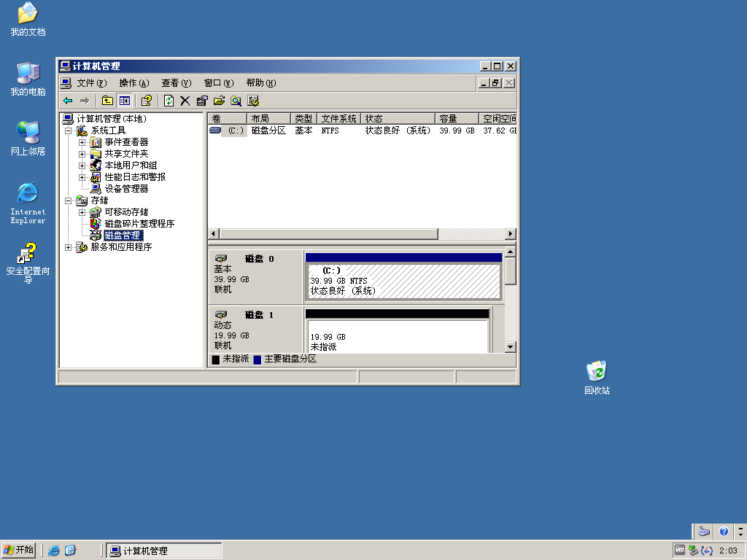The height and width of the screenshot is (560, 747).
Task: Click the Delete X toolbar icon
Action: point(185,101)
